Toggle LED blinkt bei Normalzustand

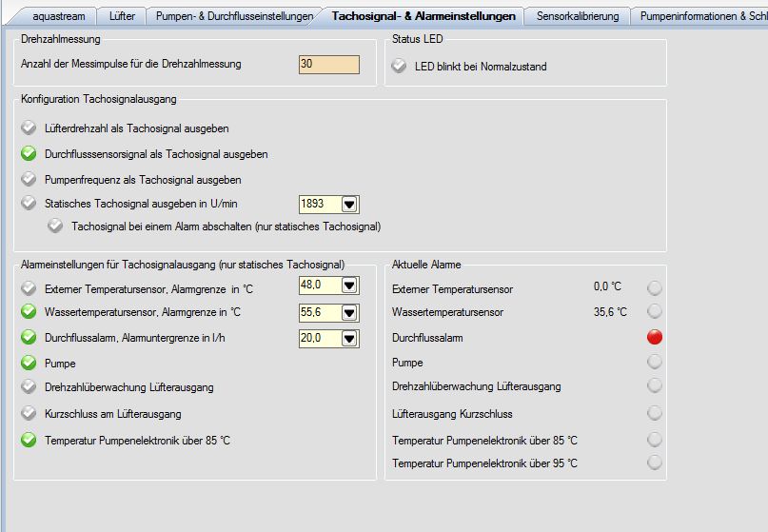pos(399,66)
